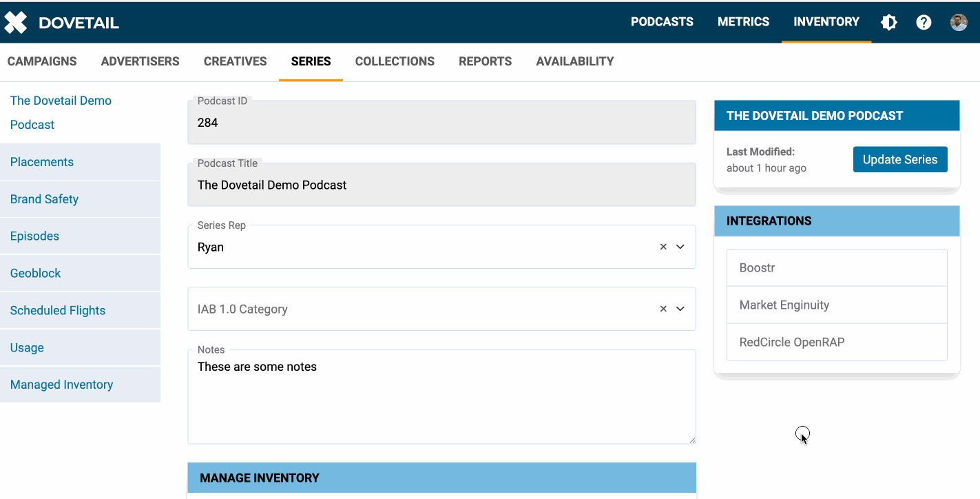Click the Dovetail Demo Podcast panel header
The width and height of the screenshot is (980, 499).
(x=837, y=116)
